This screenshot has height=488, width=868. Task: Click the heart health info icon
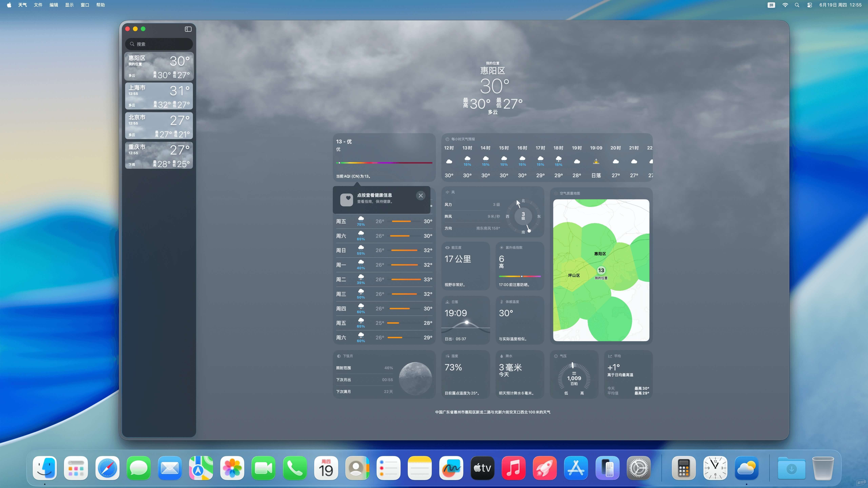(346, 199)
